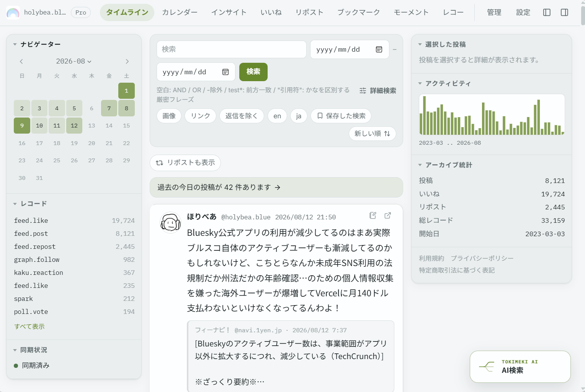Viewport: 585px width, 392px height.
Task: Open the second date field calendar picker
Action: (x=226, y=72)
